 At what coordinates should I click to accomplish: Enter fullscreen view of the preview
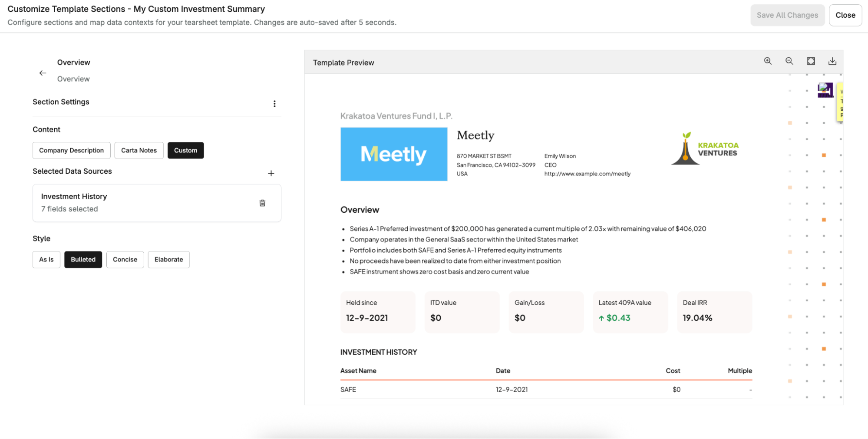pyautogui.click(x=811, y=61)
